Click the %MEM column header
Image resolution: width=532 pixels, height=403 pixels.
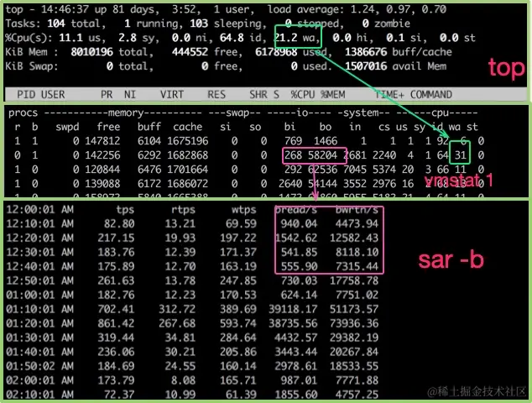click(x=333, y=94)
